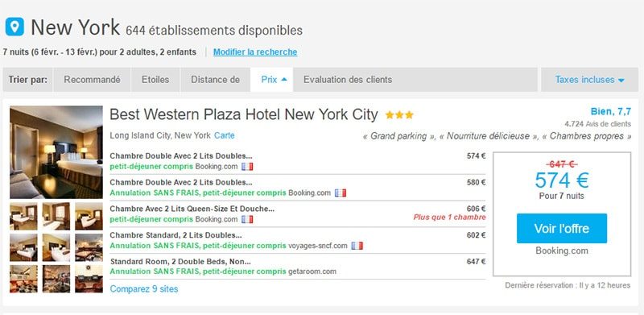Image resolution: width=644 pixels, height=315 pixels.
Task: Open the Carte map link
Action: point(225,135)
